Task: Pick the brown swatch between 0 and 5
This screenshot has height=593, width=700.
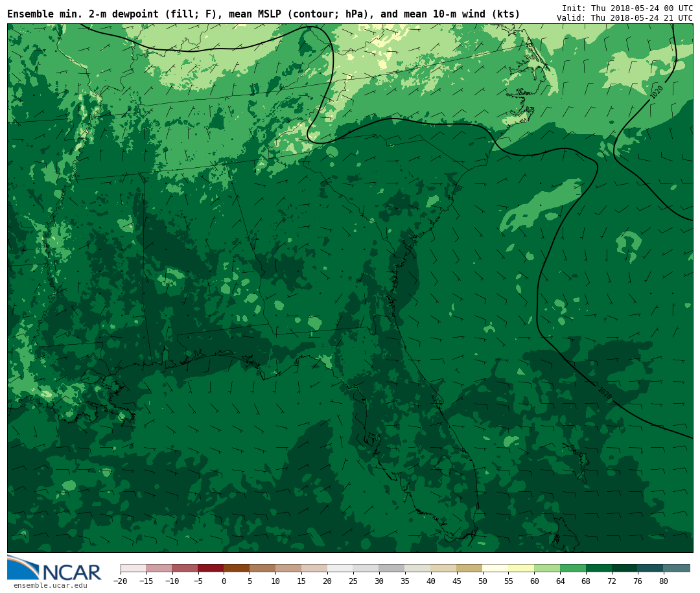Action: pyautogui.click(x=237, y=568)
